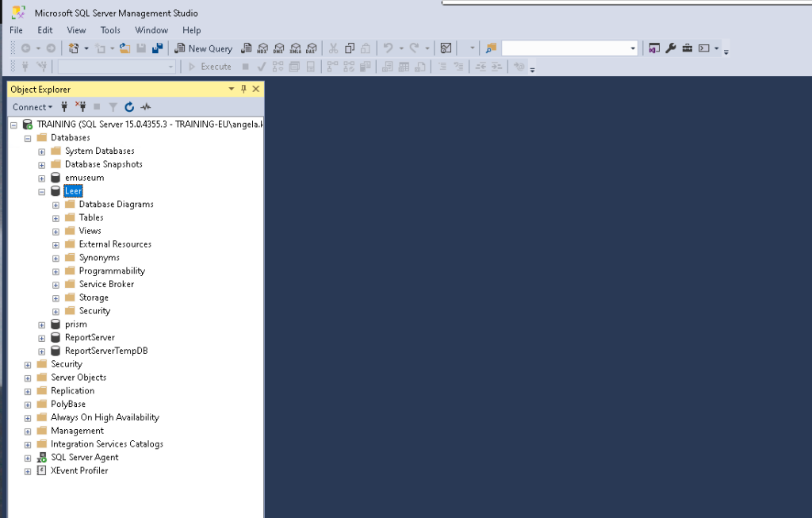
Task: Click the Open File folder icon
Action: (124, 48)
